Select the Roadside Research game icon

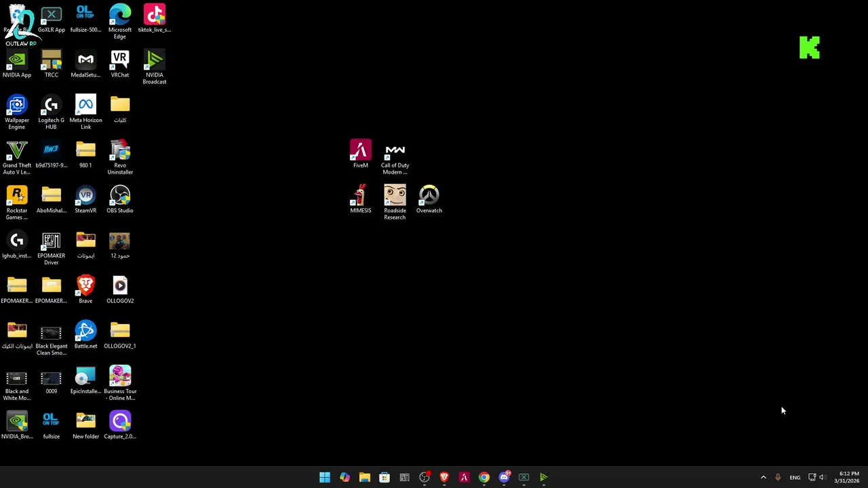395,203
